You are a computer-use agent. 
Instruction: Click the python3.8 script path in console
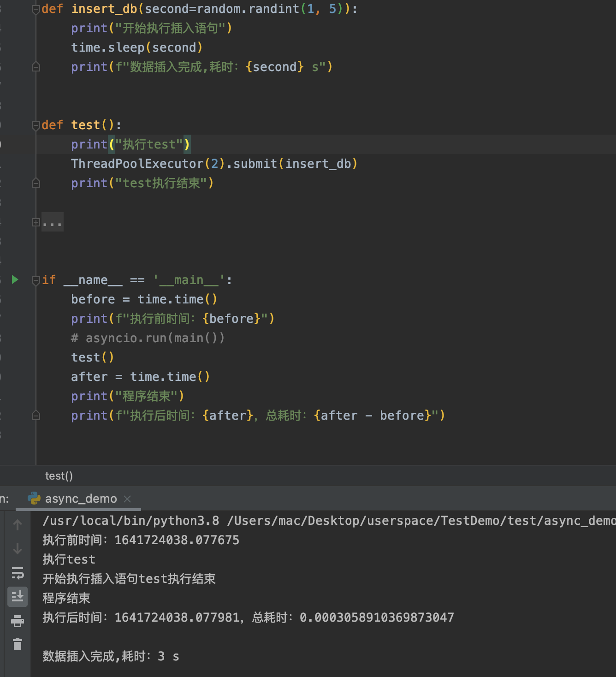click(x=329, y=521)
